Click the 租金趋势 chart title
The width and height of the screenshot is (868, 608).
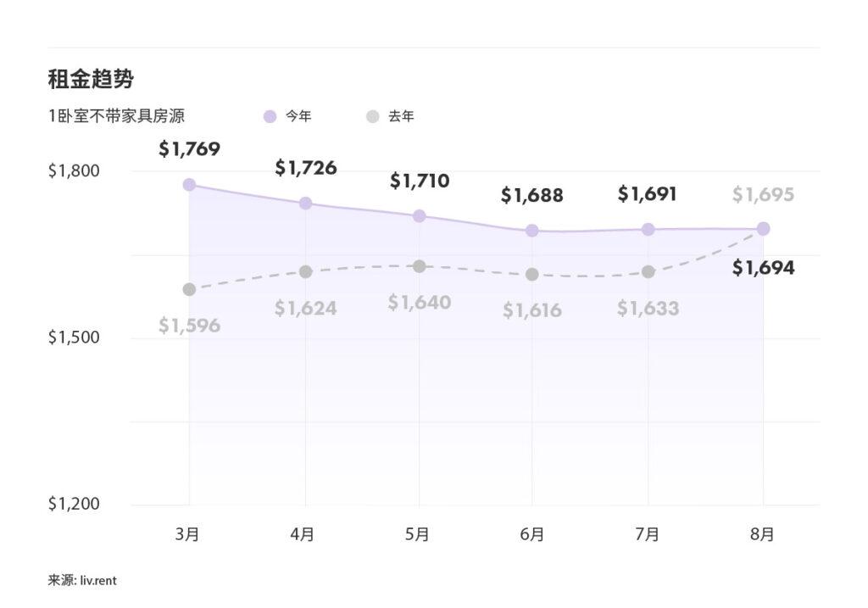tap(91, 80)
